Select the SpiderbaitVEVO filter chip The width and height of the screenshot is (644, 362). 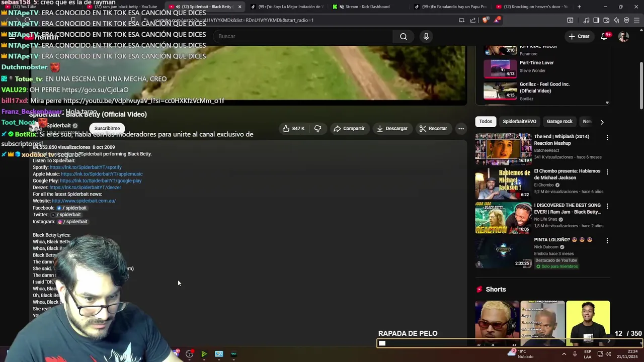tap(519, 121)
